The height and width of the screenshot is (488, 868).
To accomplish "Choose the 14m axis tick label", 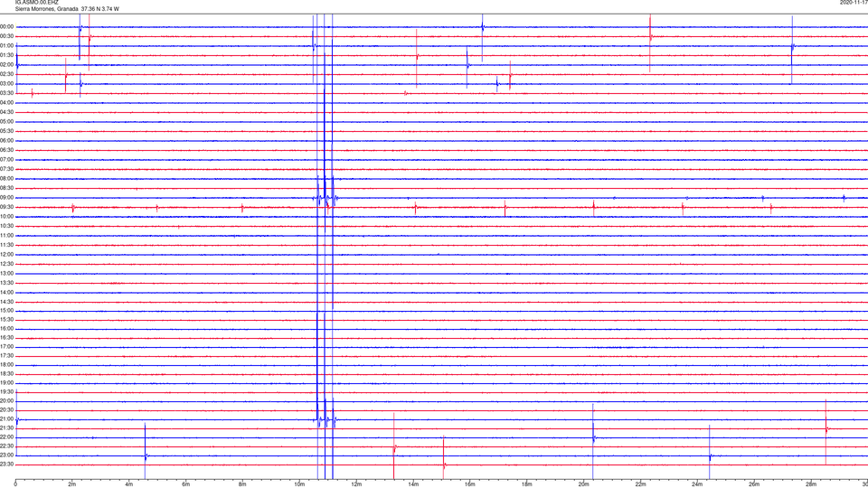I will 413,484.
